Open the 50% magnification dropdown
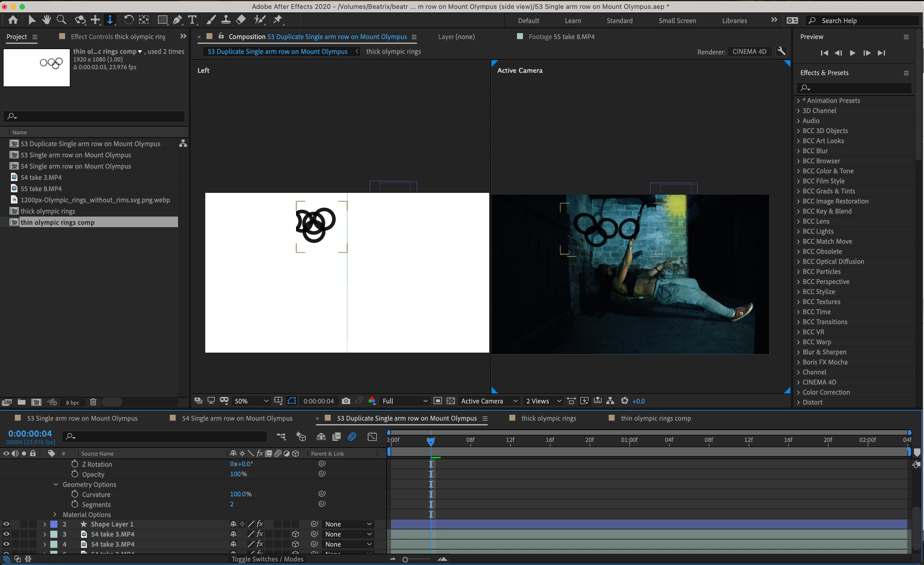This screenshot has height=565, width=924. 251,401
